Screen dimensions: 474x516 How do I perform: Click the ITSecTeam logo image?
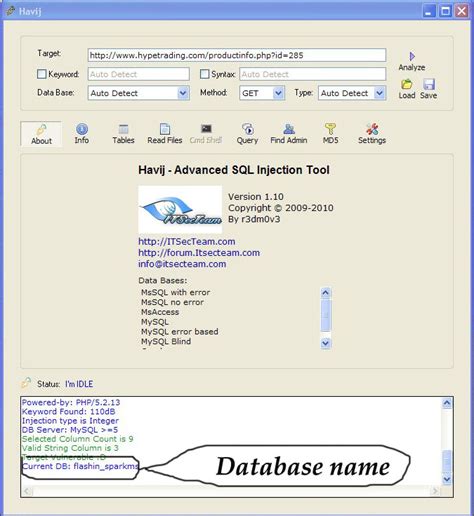(x=180, y=209)
